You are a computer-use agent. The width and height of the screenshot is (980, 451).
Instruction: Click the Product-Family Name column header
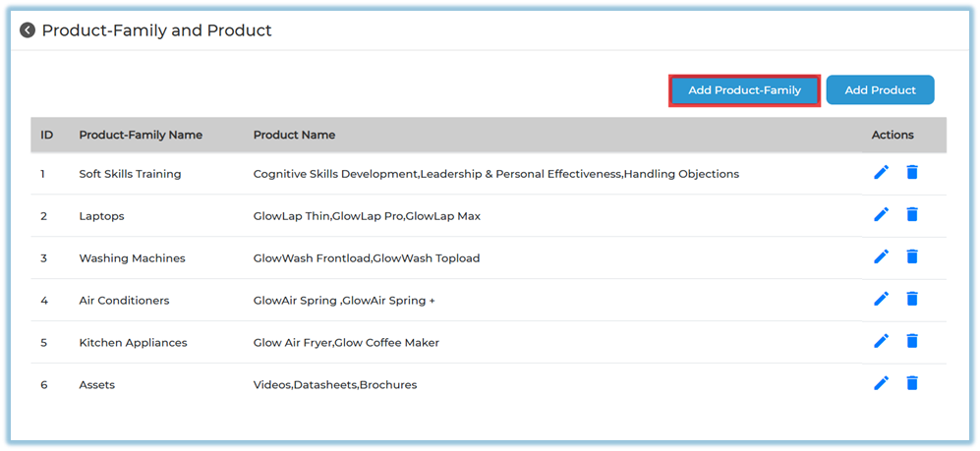[x=141, y=135]
